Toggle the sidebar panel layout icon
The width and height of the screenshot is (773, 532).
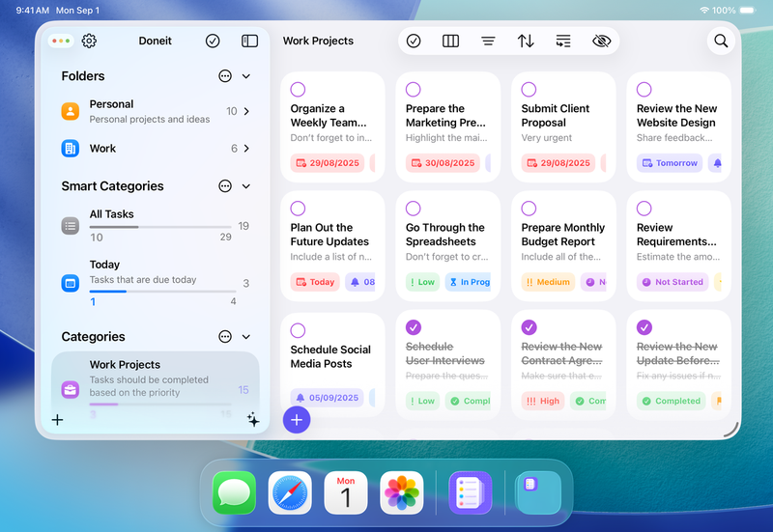point(249,41)
